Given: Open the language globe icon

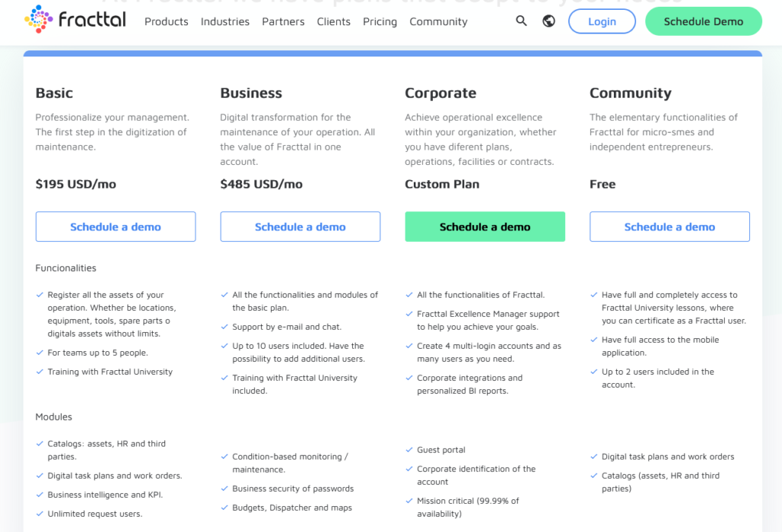Looking at the screenshot, I should [x=548, y=21].
